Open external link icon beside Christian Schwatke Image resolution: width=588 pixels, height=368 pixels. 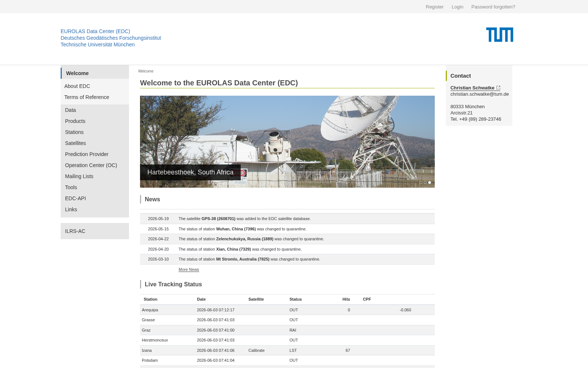click(x=498, y=88)
